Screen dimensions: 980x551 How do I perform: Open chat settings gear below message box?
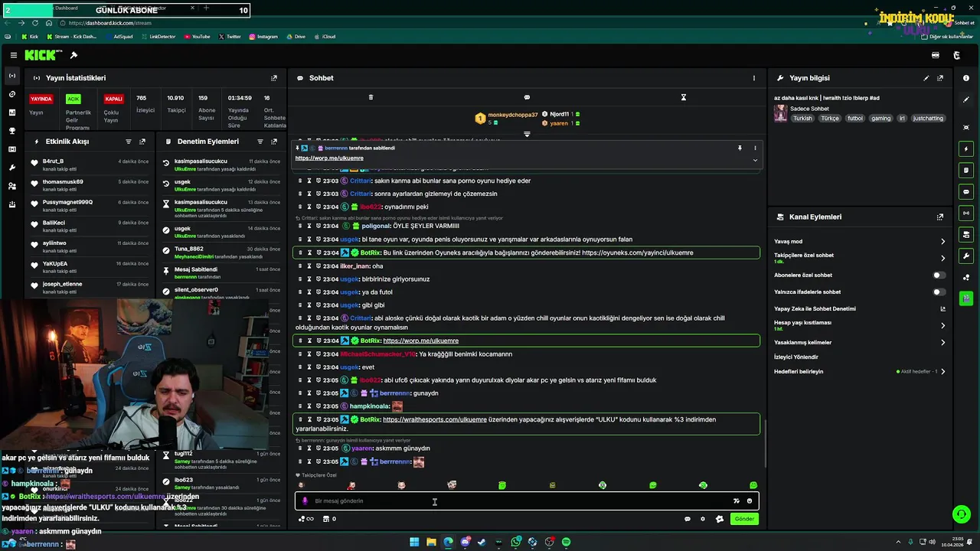(x=703, y=519)
